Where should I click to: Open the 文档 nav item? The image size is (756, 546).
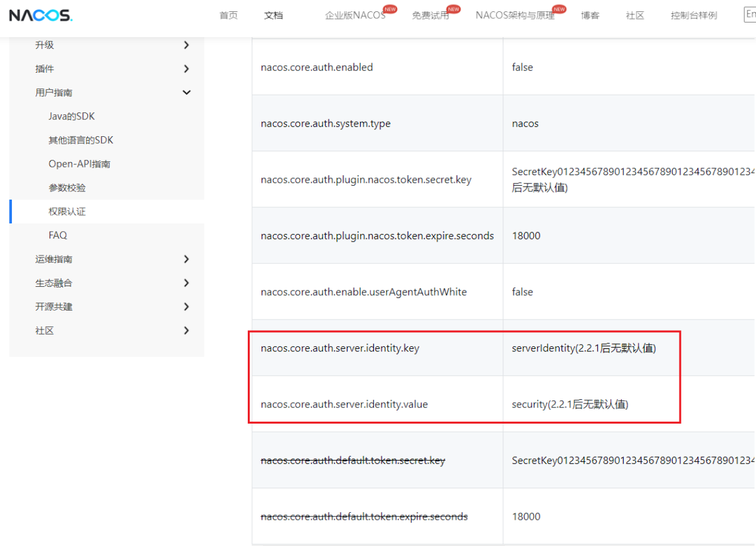point(274,16)
